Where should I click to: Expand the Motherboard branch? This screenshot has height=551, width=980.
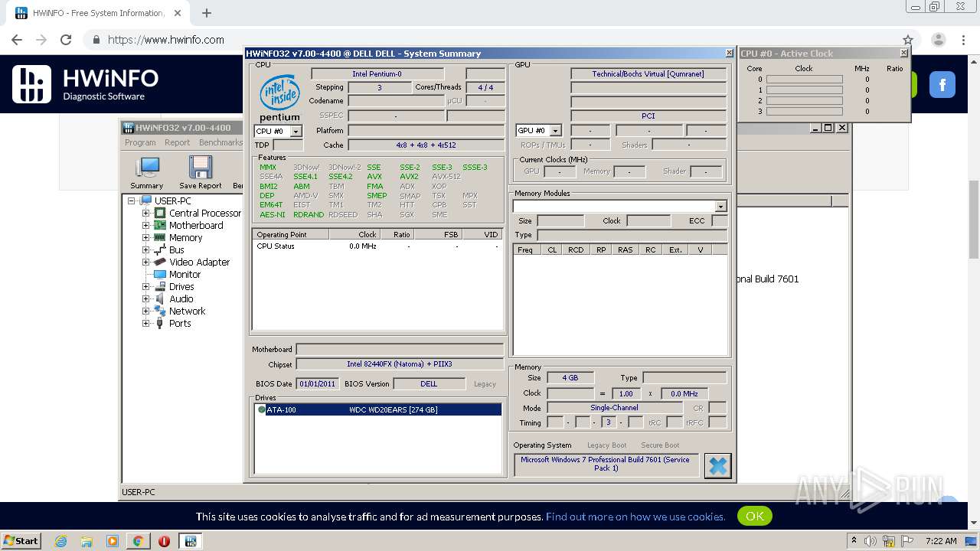point(145,225)
